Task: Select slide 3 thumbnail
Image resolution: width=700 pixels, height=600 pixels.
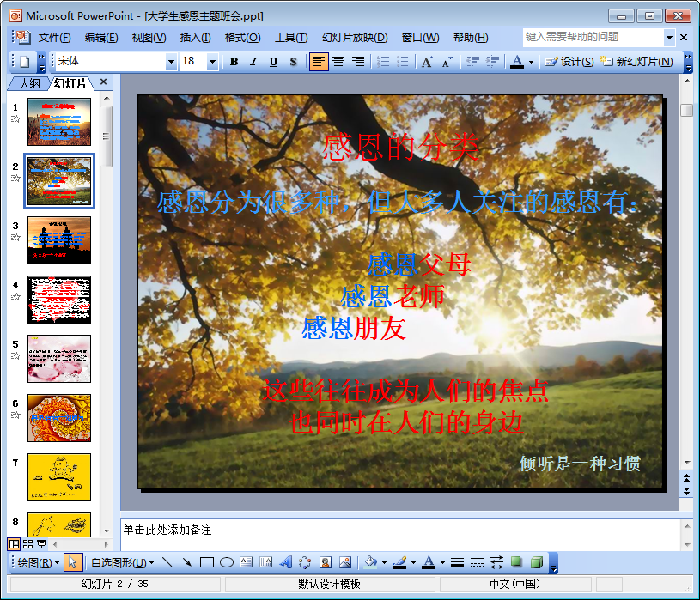Action: (59, 240)
